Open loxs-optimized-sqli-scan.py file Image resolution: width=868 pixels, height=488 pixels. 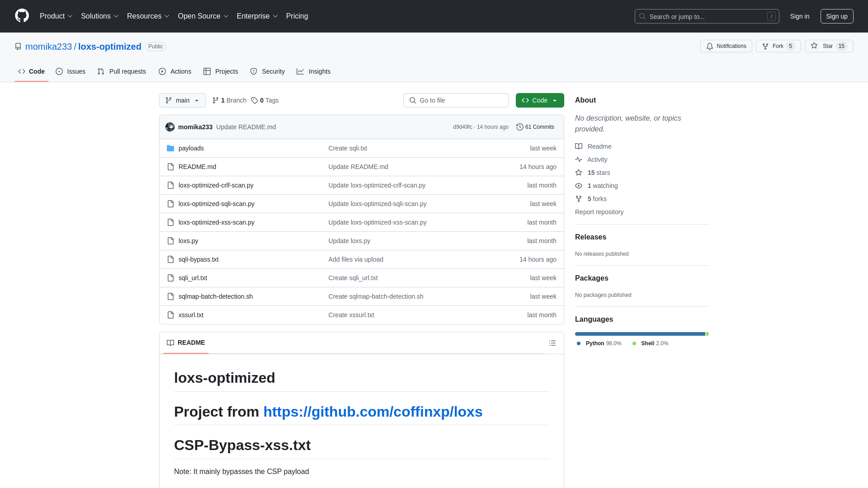click(x=217, y=204)
